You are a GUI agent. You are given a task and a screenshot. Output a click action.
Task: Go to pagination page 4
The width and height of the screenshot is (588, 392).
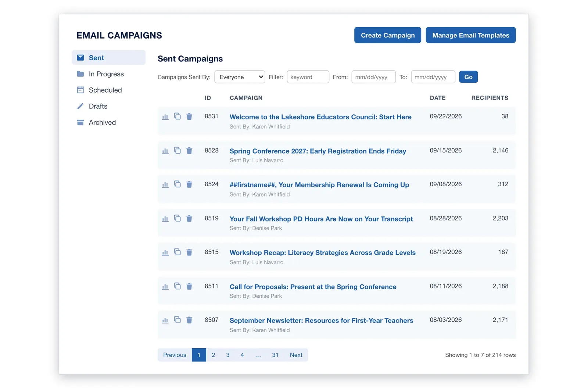tap(242, 355)
